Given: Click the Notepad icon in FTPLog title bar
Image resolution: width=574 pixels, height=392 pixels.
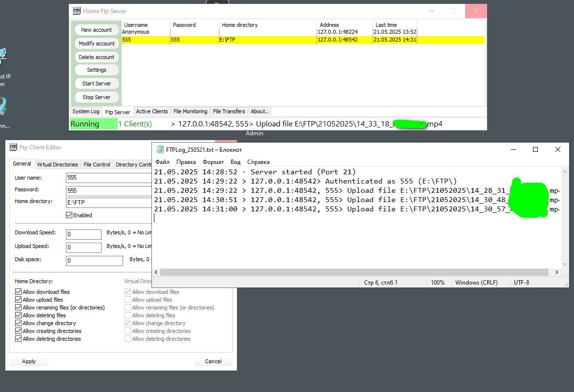Looking at the screenshot, I should (x=160, y=149).
